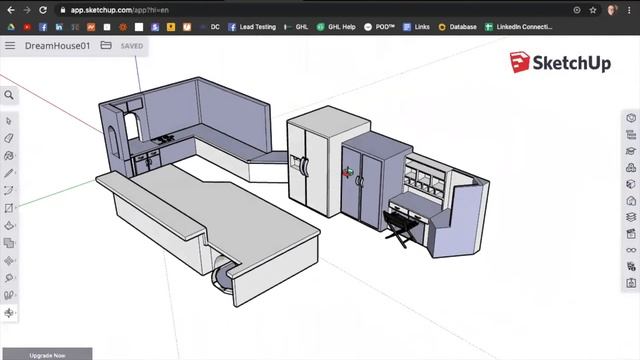
Task: Open the Chrome three-dot menu
Action: (629, 10)
